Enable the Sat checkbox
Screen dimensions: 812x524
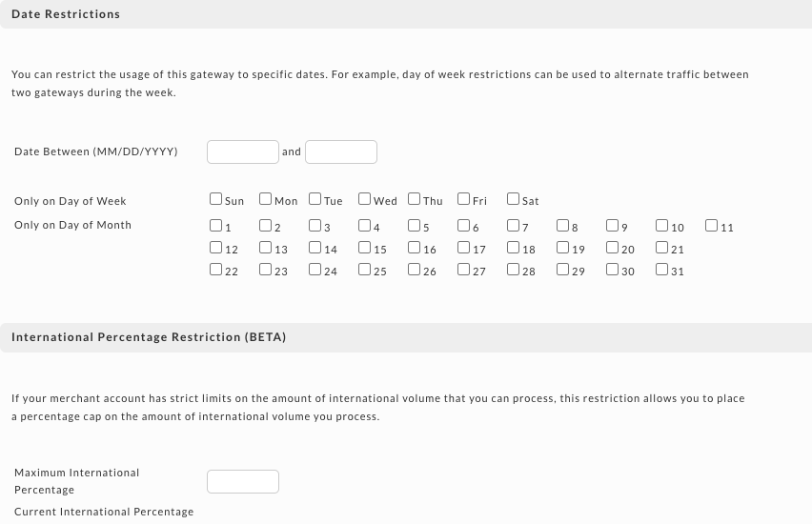point(513,199)
